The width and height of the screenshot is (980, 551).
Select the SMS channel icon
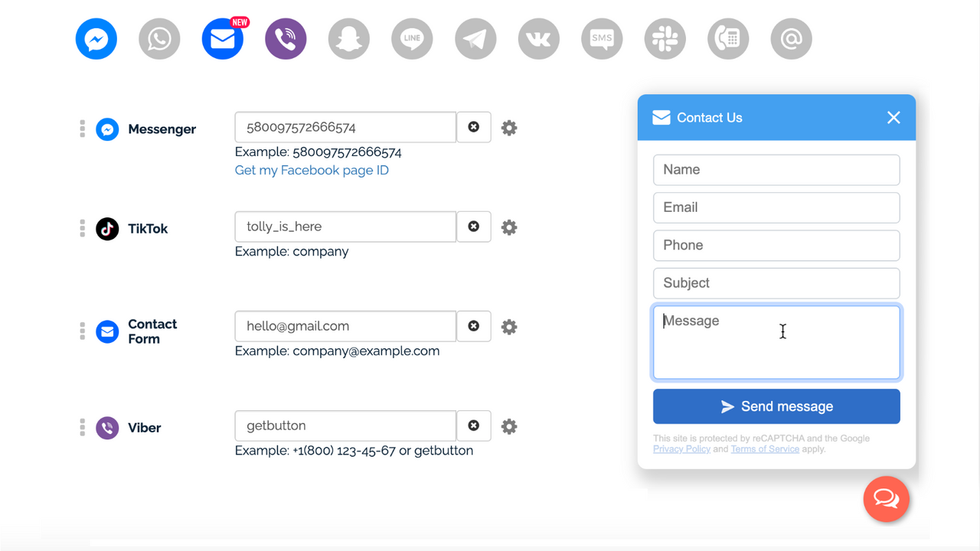point(602,39)
